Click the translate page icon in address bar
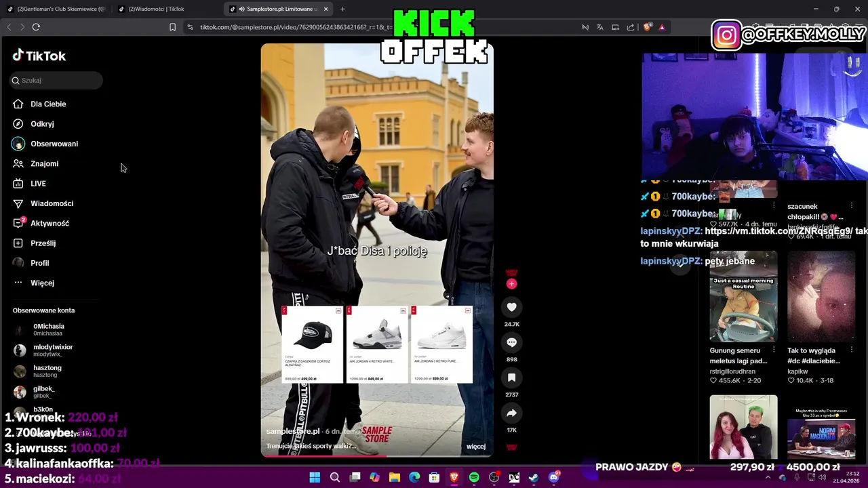The height and width of the screenshot is (488, 868). (x=599, y=27)
